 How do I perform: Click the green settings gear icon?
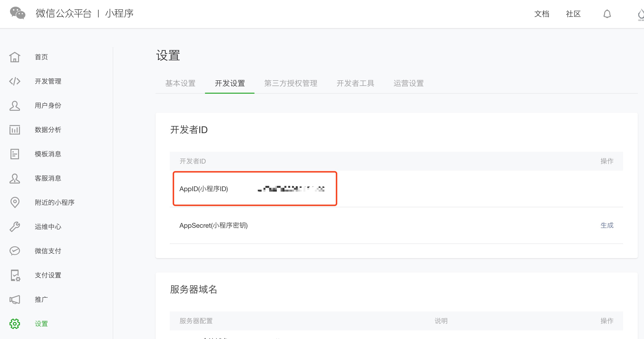point(15,324)
